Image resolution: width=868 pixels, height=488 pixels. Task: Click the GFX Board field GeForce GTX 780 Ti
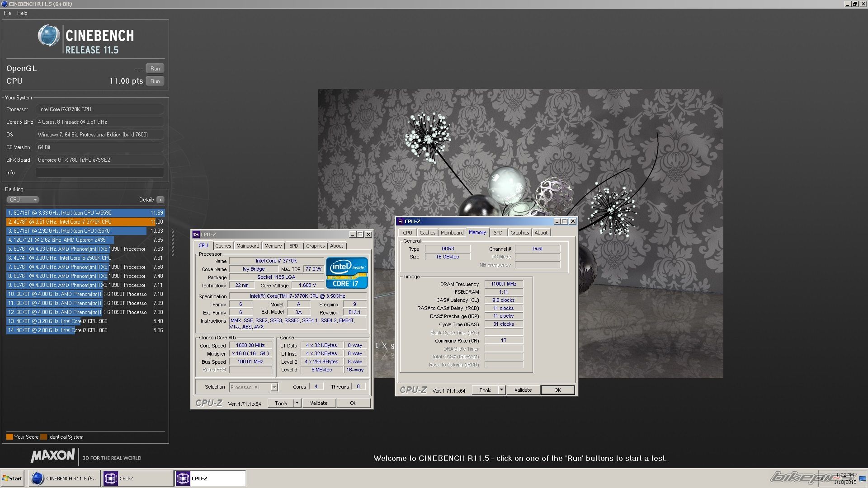(x=99, y=160)
